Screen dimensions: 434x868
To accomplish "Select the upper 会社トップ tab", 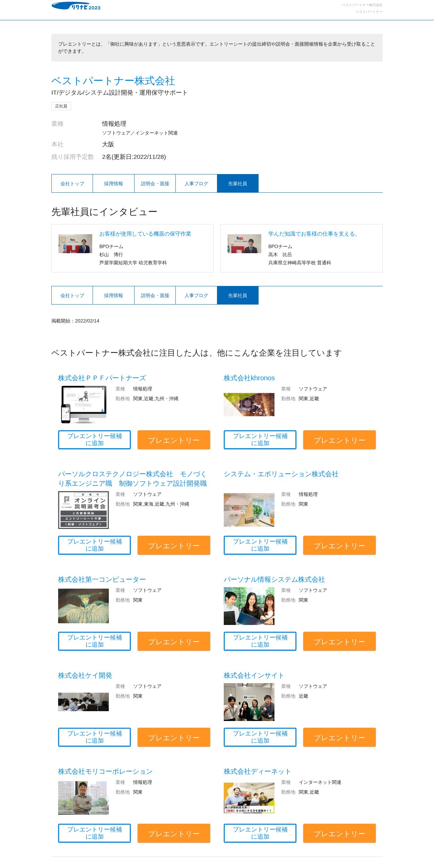I will 72,184.
